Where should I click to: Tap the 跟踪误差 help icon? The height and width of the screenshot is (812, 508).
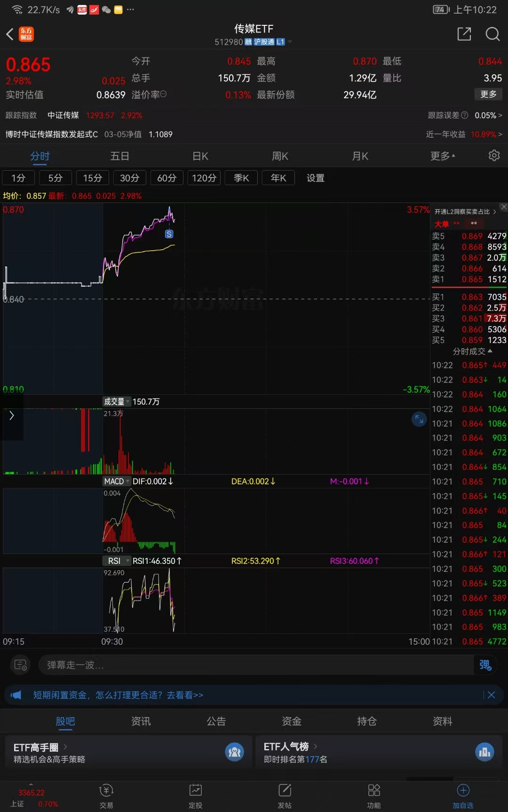click(x=465, y=115)
